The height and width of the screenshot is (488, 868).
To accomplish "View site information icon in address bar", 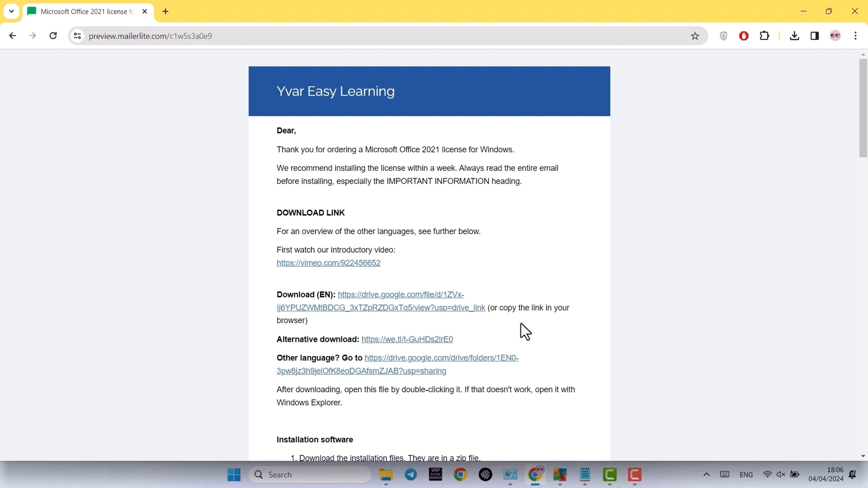I will tap(77, 36).
